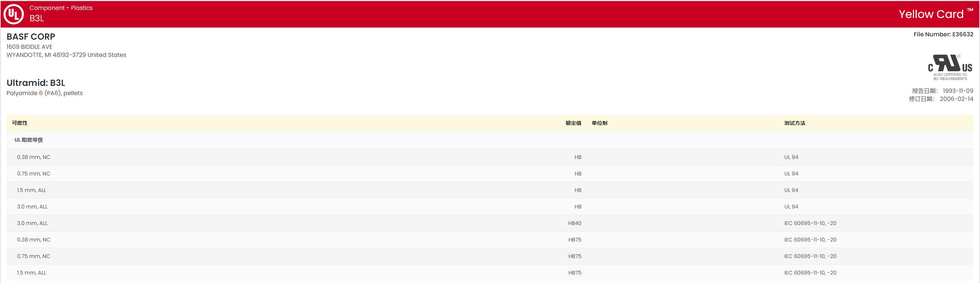Click "1.5 mm, ALL" in the UL 94 row

coord(32,190)
